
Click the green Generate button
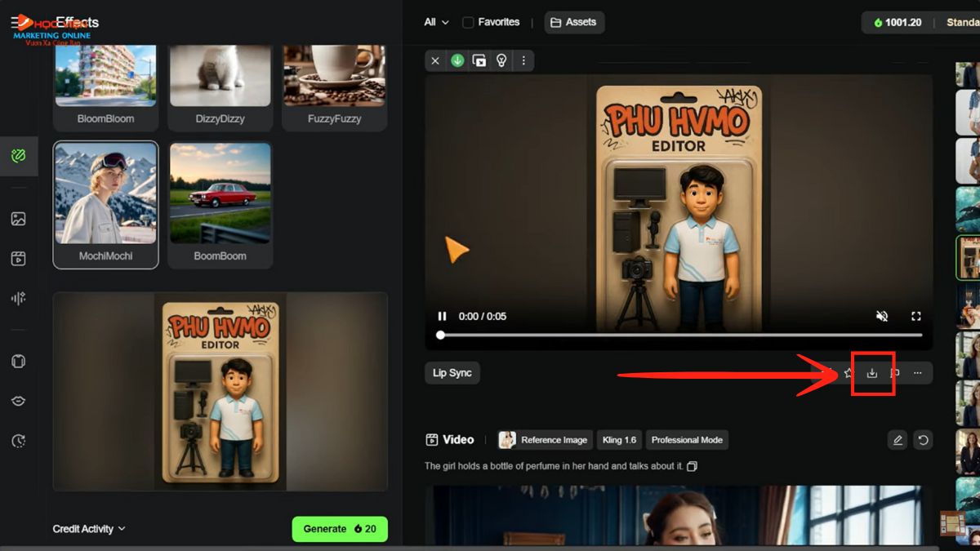coord(340,529)
